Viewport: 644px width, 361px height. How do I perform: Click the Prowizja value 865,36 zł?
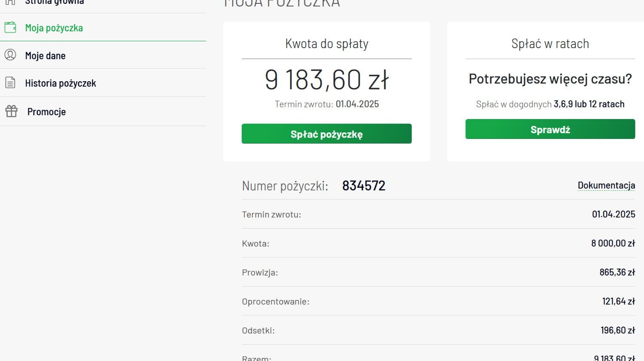[x=617, y=272]
